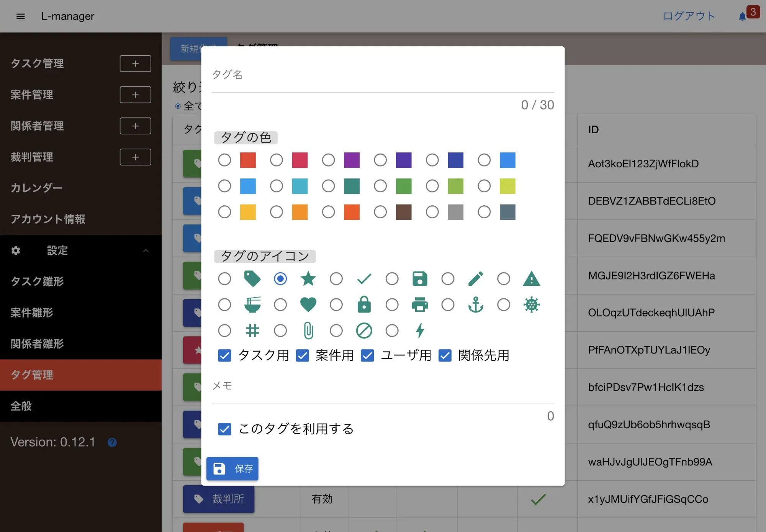Pick the anchor tag icon
This screenshot has height=532, width=766.
[x=448, y=305]
